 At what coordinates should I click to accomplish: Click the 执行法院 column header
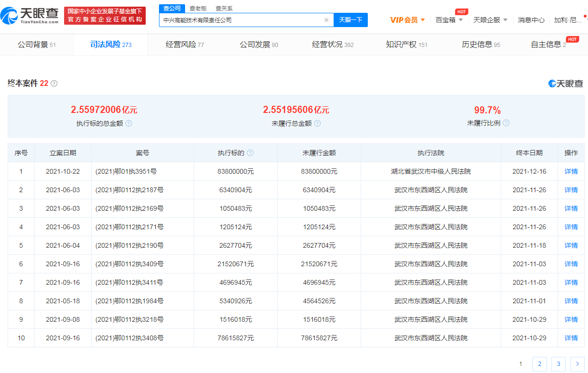[x=431, y=153]
